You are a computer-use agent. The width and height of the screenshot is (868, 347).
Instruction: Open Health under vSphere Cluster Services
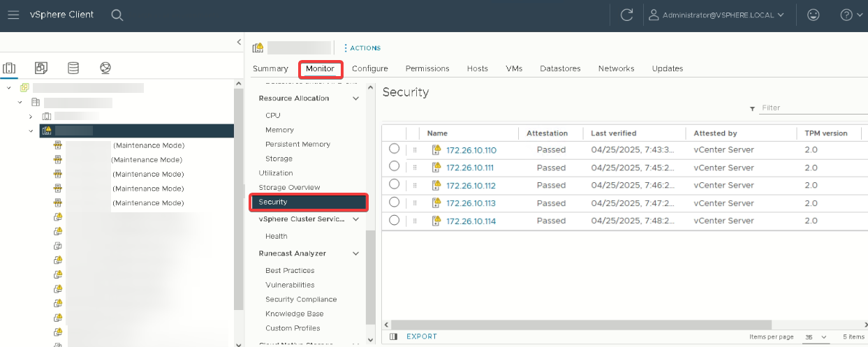pos(276,236)
